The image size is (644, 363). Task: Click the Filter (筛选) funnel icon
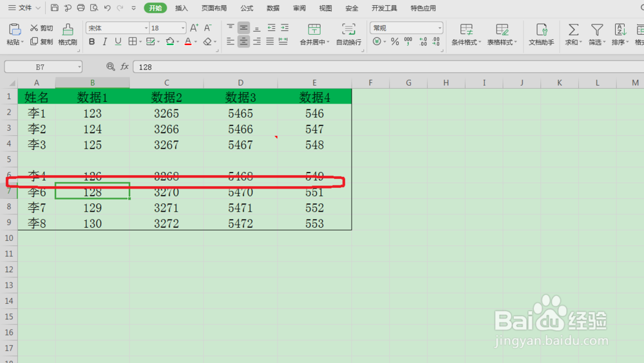(597, 30)
